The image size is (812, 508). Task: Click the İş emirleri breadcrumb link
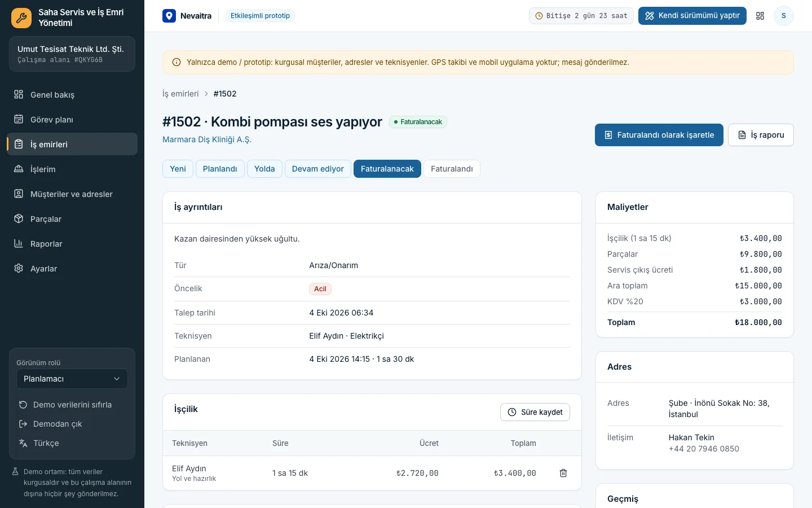point(180,94)
